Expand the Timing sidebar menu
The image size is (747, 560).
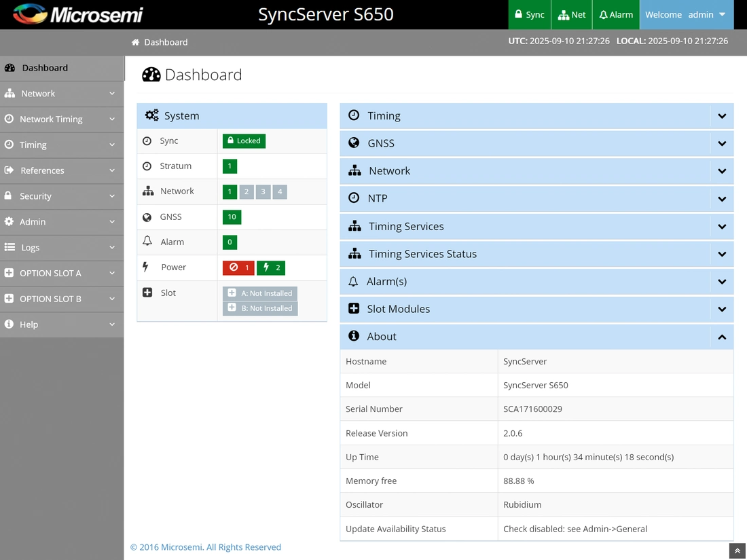[62, 145]
